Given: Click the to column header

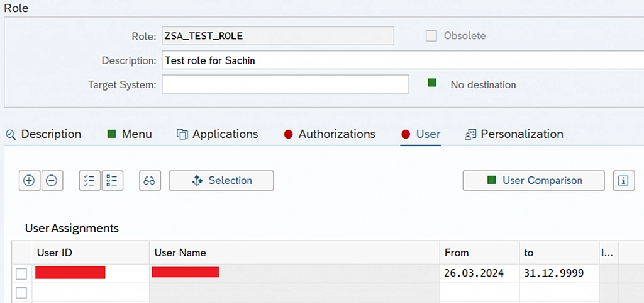Looking at the screenshot, I should click(x=559, y=253).
